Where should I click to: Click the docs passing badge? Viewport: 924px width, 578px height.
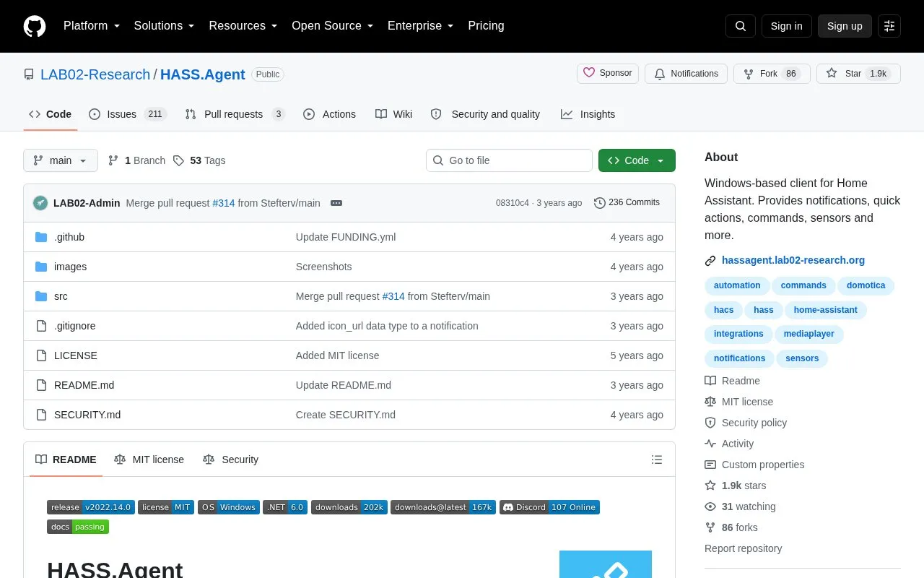pyautogui.click(x=78, y=527)
